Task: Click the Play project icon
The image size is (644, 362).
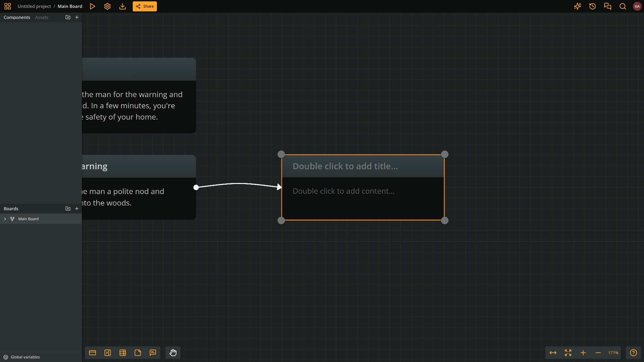Action: coord(92,6)
